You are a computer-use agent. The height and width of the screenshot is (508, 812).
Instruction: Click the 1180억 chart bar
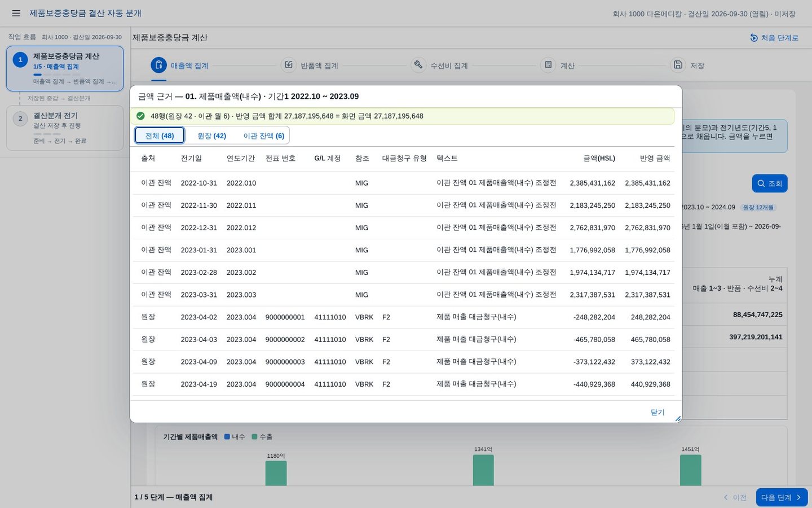tap(276, 473)
